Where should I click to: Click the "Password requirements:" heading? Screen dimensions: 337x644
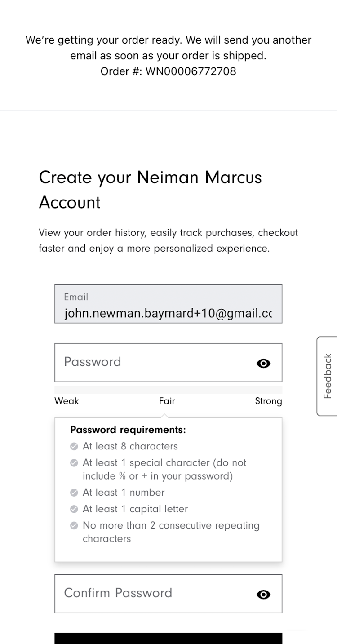(128, 430)
